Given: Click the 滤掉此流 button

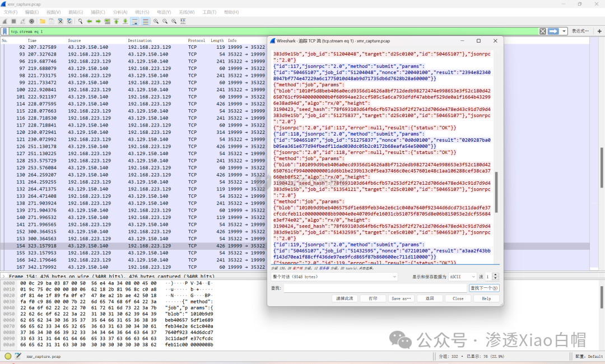Looking at the screenshot, I should tap(345, 298).
